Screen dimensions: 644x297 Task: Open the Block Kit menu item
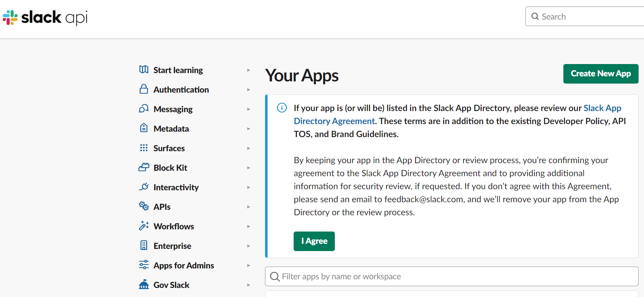click(170, 168)
